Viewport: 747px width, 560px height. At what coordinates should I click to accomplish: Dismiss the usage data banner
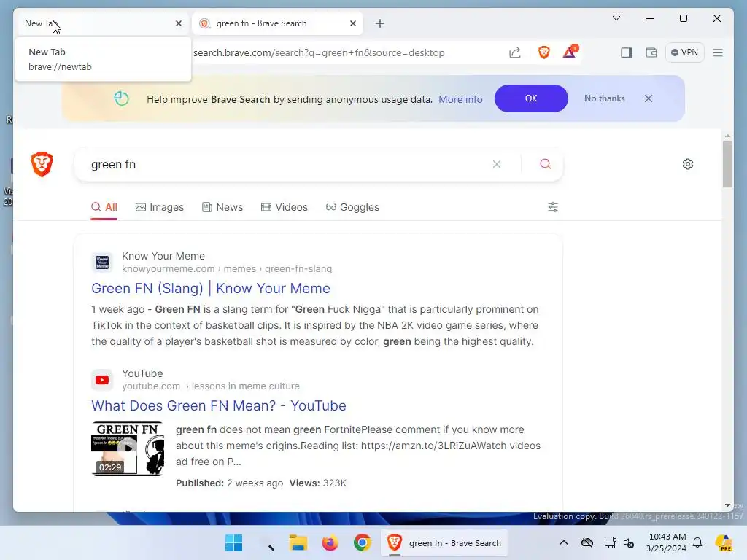pos(649,98)
